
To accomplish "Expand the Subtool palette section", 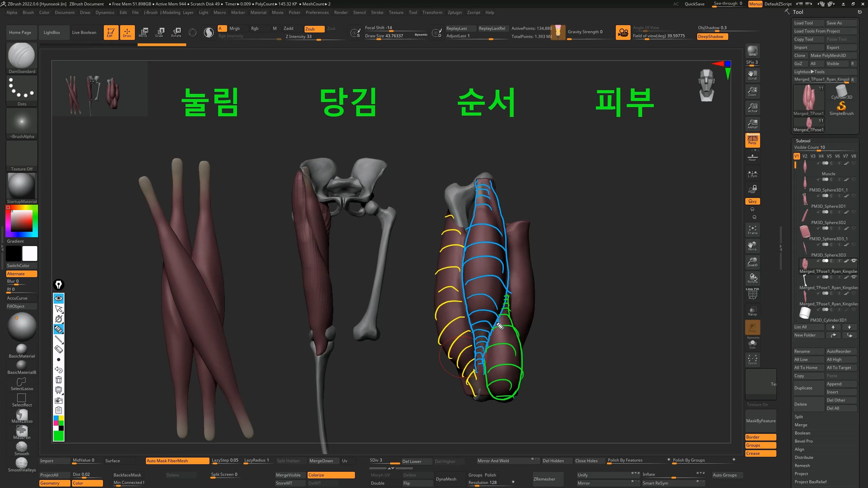I will coord(803,141).
